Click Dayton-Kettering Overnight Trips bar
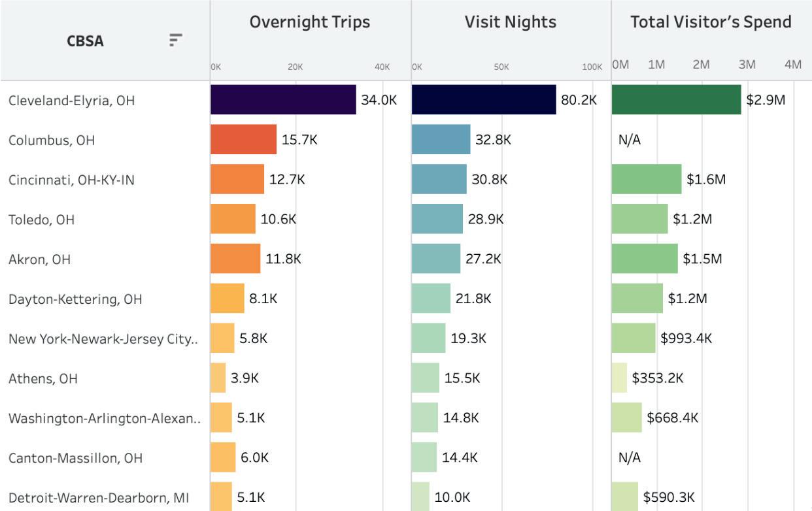The height and width of the screenshot is (511, 812). tap(227, 299)
